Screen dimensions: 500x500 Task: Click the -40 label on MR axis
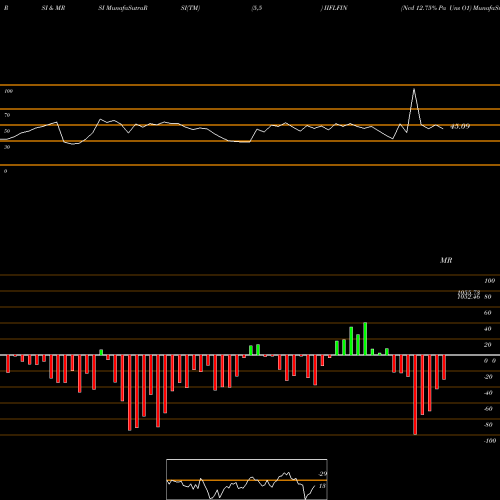coord(488,393)
